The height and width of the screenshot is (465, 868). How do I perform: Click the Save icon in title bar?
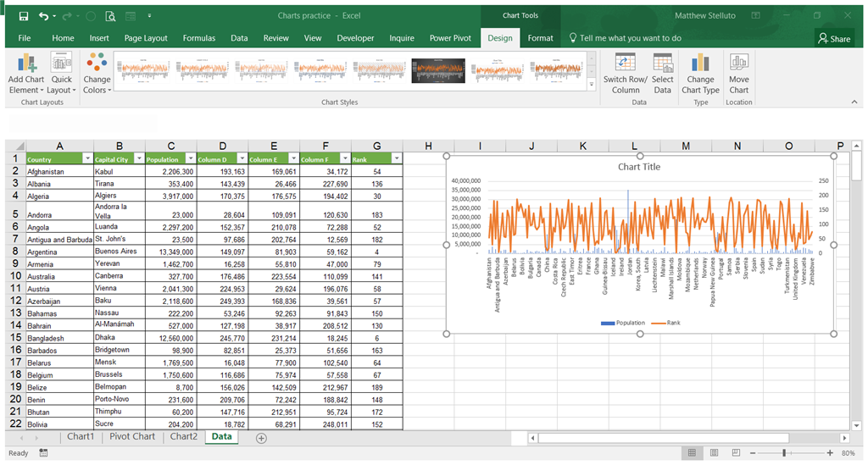(23, 15)
